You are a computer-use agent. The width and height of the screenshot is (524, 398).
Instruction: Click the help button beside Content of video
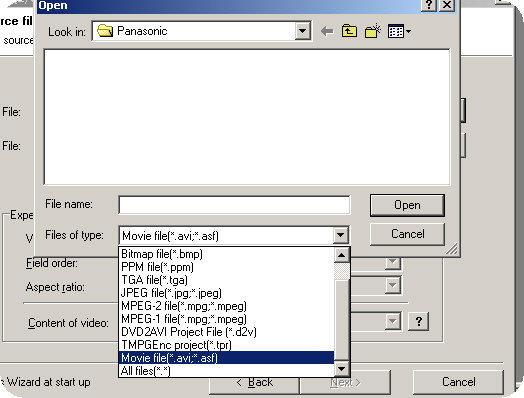[419, 321]
